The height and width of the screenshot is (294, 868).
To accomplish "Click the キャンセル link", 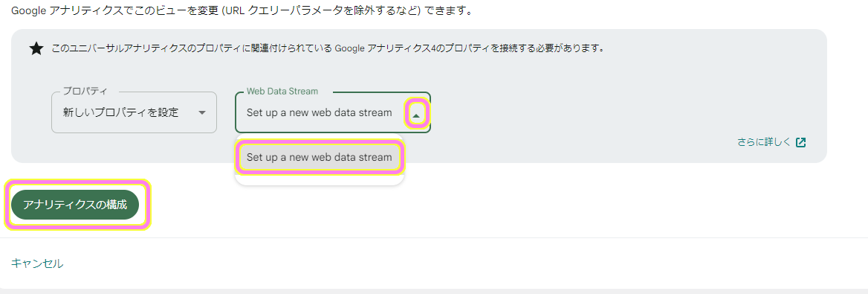I will (x=37, y=263).
